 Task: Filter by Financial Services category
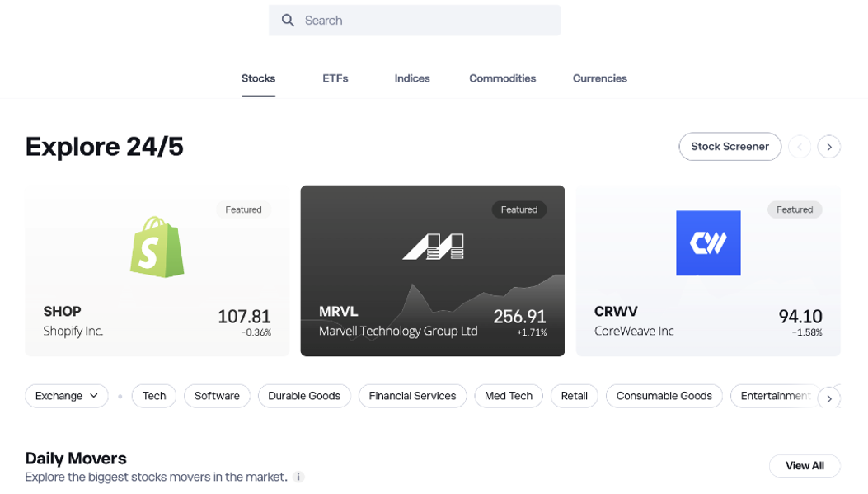point(412,396)
